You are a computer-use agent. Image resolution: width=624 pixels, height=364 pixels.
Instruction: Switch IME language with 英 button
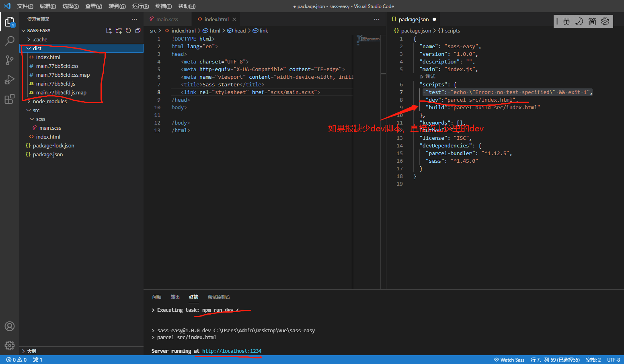coord(566,21)
